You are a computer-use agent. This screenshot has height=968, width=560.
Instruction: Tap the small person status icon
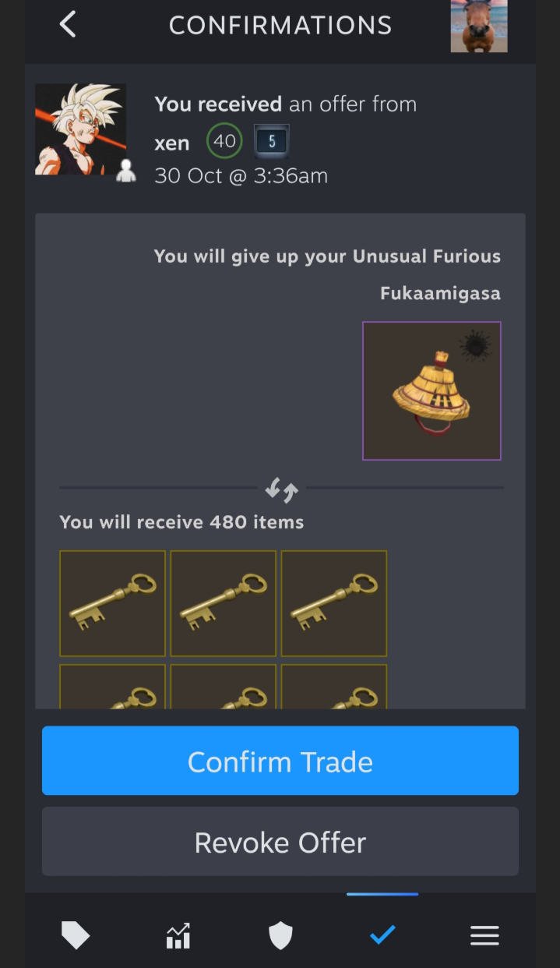(126, 171)
